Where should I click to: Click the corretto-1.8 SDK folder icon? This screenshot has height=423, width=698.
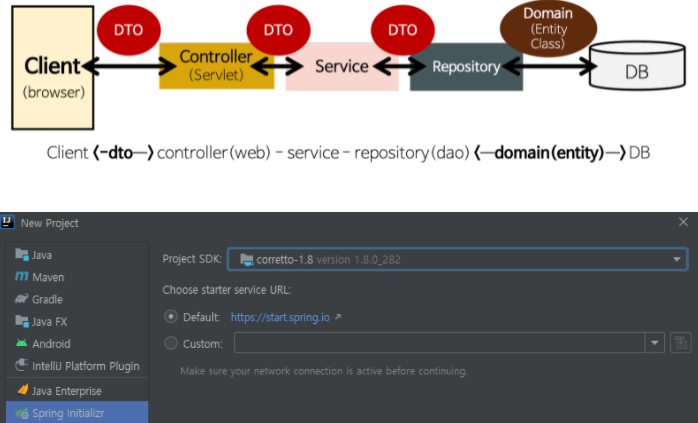tap(247, 259)
